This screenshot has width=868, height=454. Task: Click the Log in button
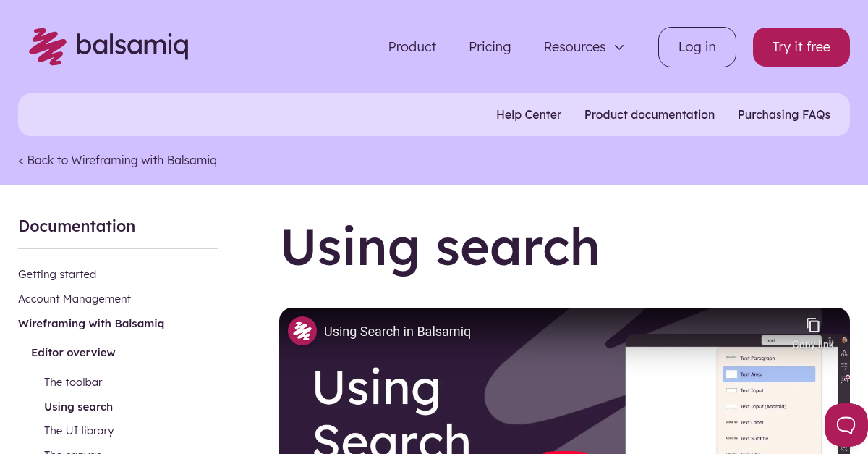[x=697, y=46]
